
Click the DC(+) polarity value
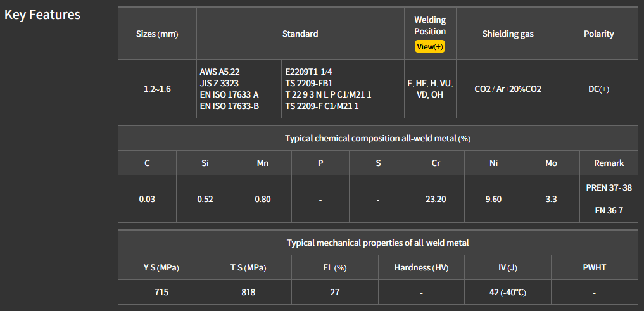pyautogui.click(x=598, y=89)
